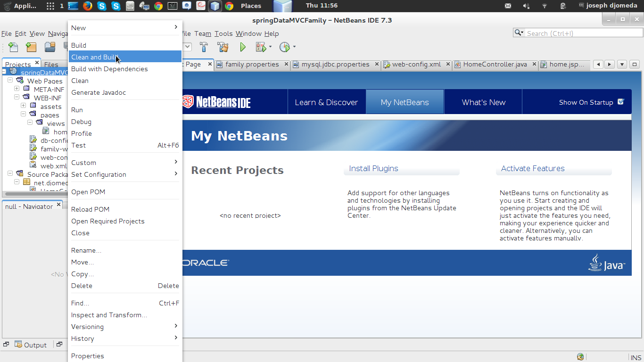Click the Activate Features link
This screenshot has height=362, width=644.
[x=533, y=168]
